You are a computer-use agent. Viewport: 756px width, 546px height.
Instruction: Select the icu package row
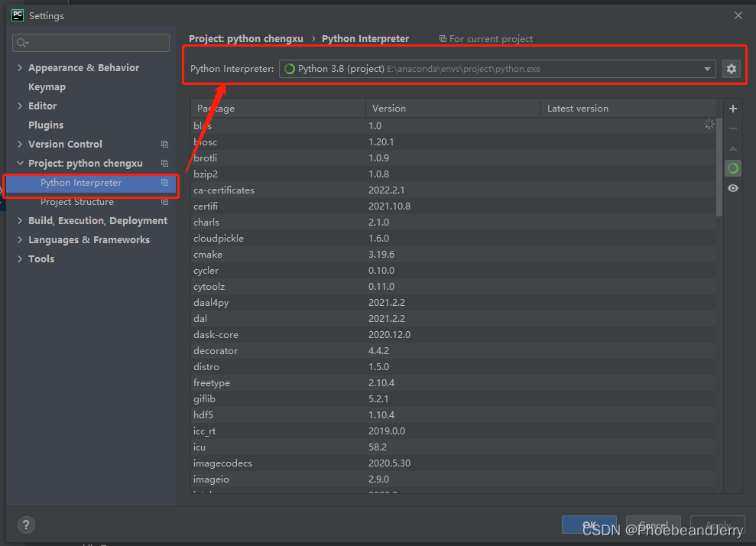coord(453,447)
